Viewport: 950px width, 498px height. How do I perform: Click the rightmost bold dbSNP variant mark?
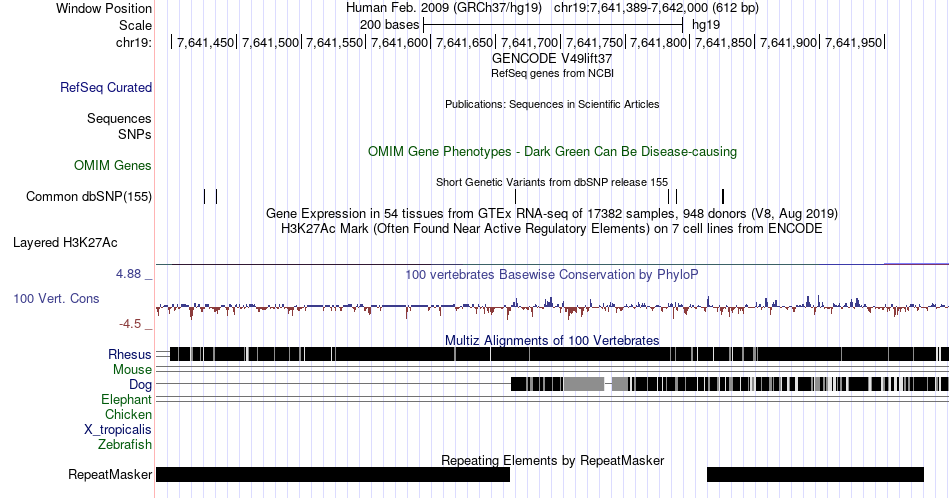click(x=723, y=196)
